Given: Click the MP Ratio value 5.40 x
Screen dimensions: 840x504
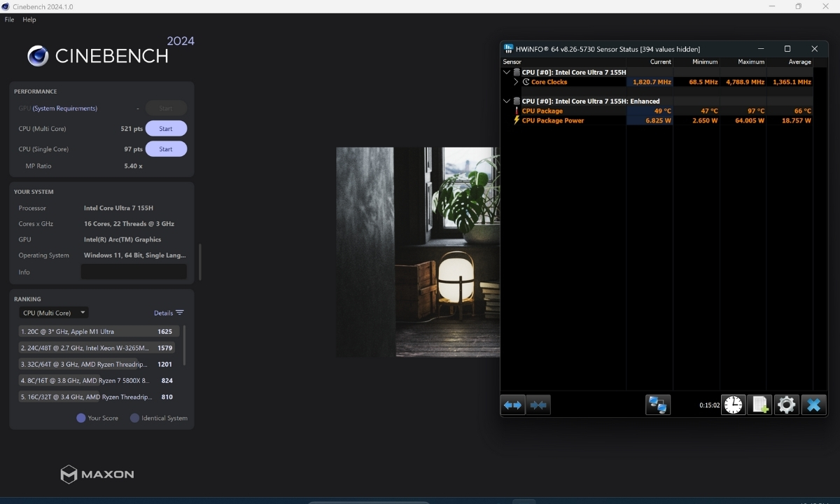Looking at the screenshot, I should (133, 166).
